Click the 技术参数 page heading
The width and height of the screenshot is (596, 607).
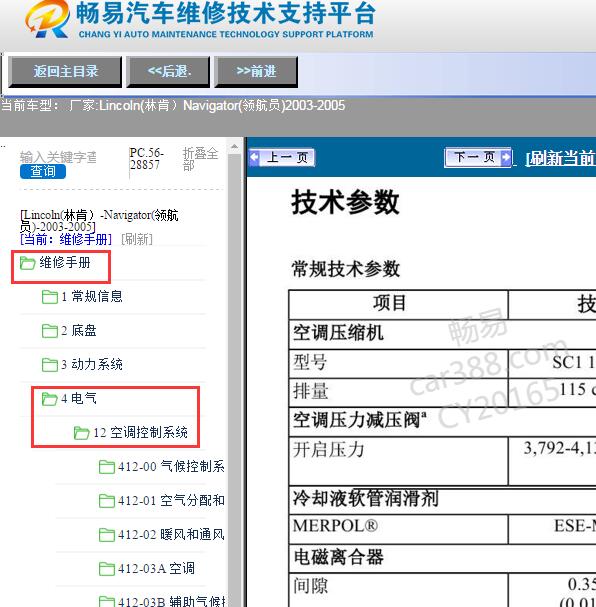pos(345,202)
